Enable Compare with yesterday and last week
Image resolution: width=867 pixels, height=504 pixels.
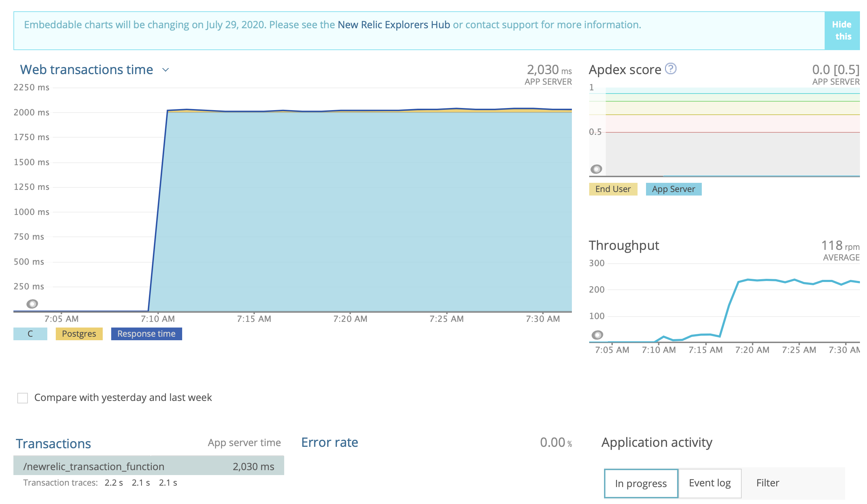[x=23, y=398]
